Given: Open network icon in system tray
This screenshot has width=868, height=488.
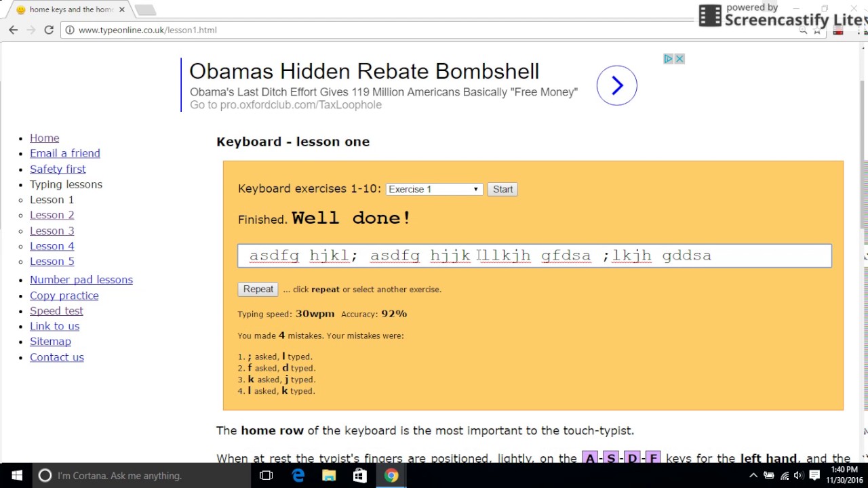Looking at the screenshot, I should point(784,475).
